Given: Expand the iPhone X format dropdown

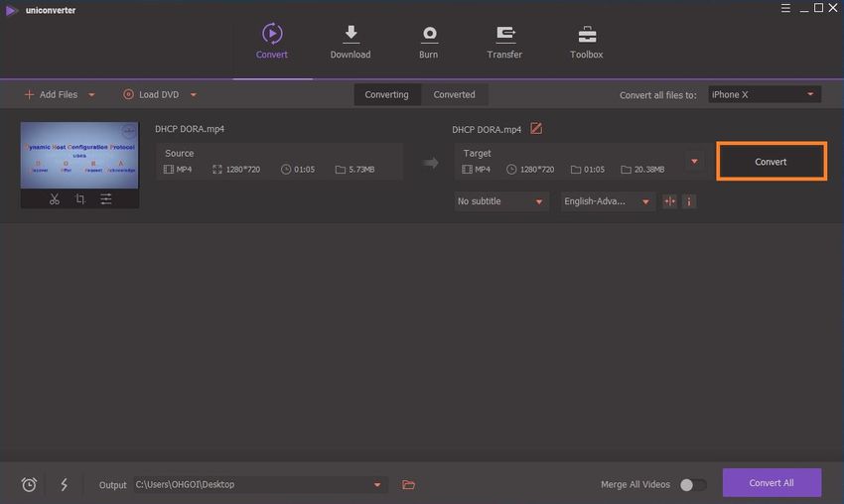Looking at the screenshot, I should [x=764, y=94].
